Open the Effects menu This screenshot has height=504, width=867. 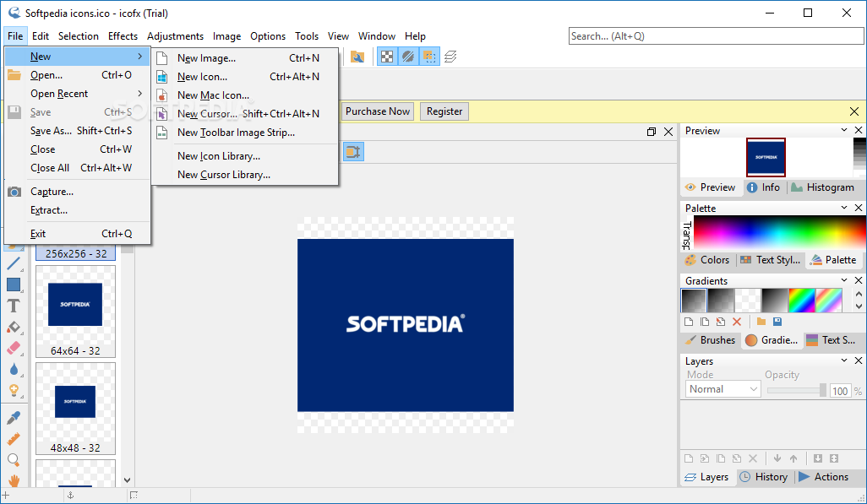pyautogui.click(x=123, y=36)
